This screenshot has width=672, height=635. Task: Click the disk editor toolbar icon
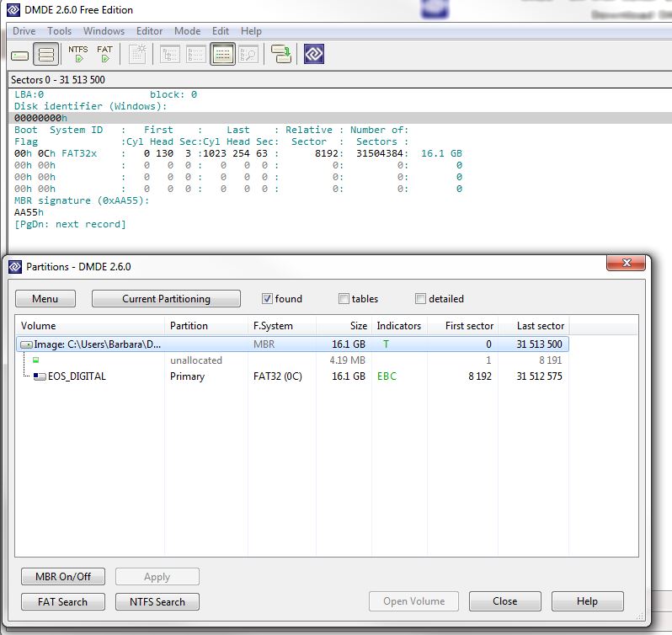tap(222, 55)
